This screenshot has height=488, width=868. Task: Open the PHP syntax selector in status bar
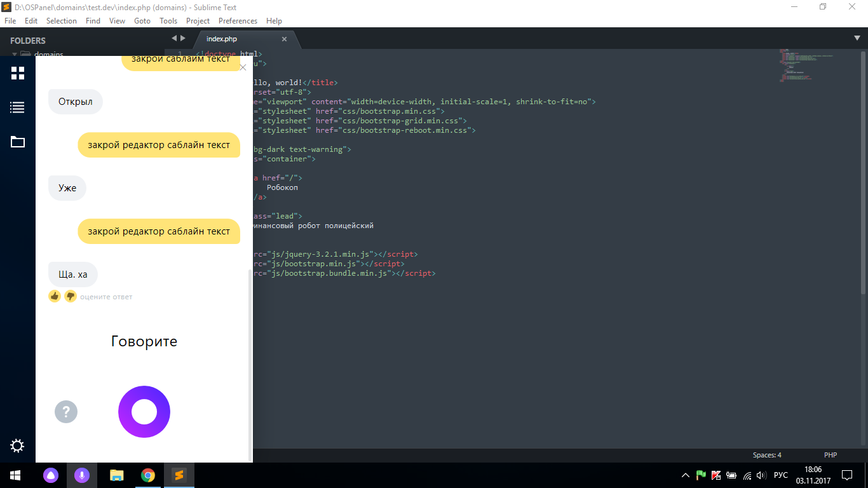(x=830, y=455)
